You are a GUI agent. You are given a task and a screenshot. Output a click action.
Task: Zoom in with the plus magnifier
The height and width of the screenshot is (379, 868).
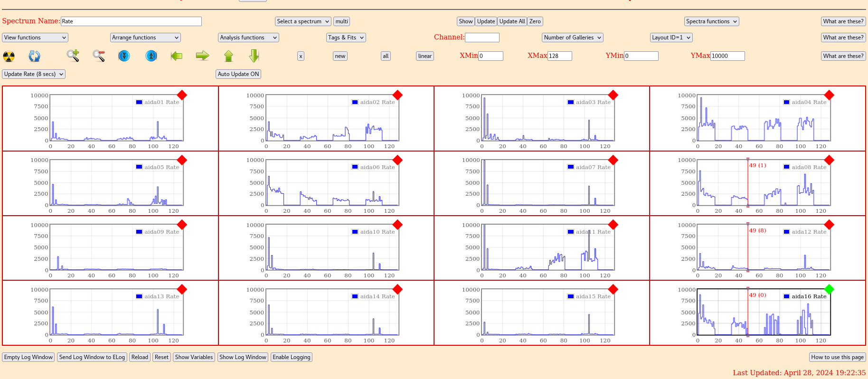(x=73, y=56)
